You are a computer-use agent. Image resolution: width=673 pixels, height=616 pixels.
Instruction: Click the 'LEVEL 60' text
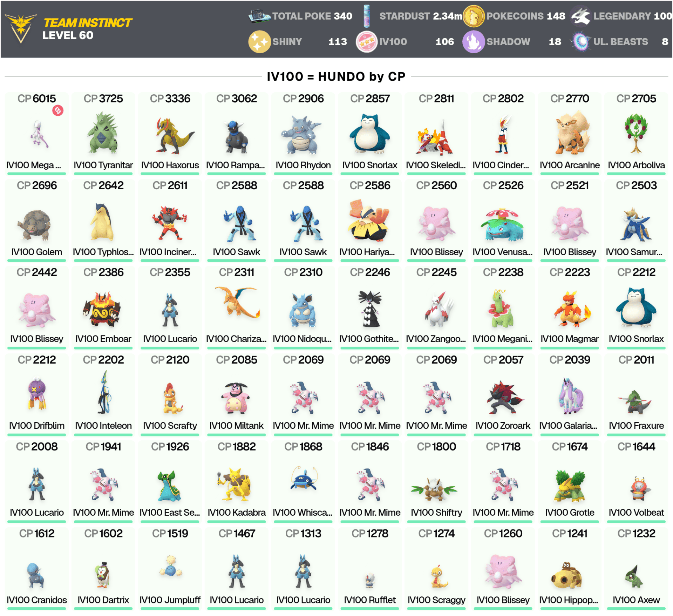coord(68,35)
